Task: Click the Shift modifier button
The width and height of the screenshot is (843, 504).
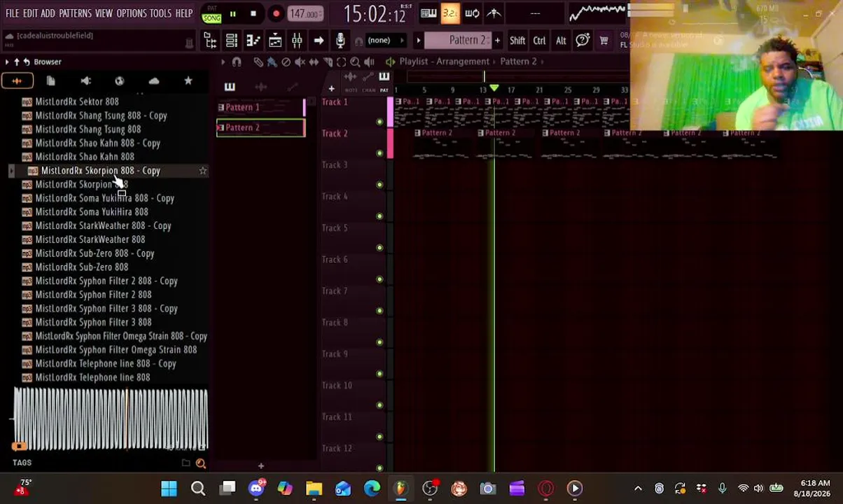Action: [x=517, y=41]
